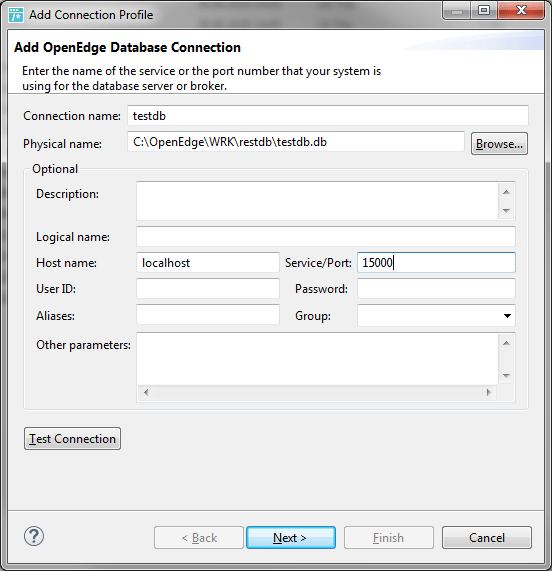Click Other parameters scroll left arrow
Image resolution: width=552 pixels, height=571 pixels.
click(146, 392)
